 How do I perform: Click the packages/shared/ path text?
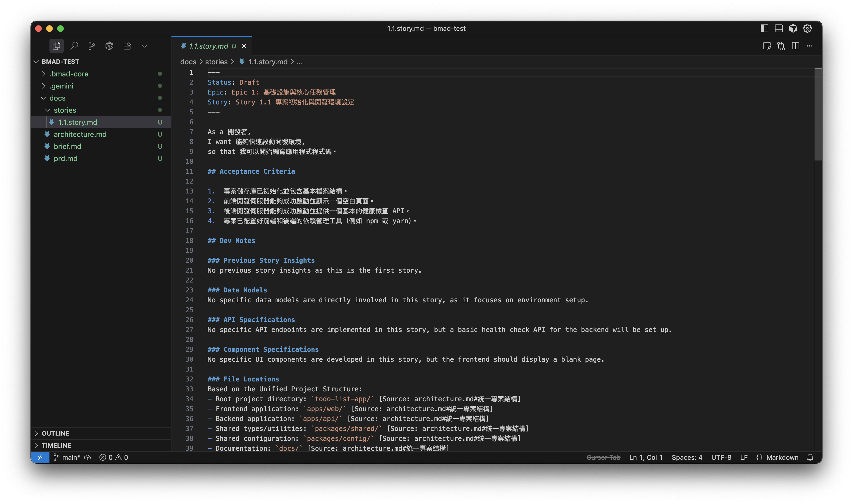click(347, 429)
